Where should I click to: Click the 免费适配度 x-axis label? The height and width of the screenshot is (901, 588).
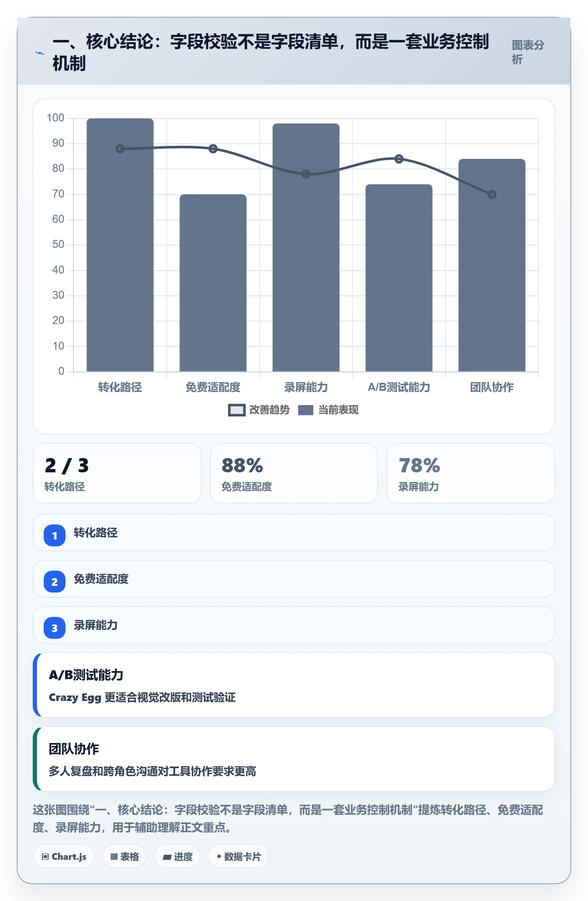coord(213,387)
